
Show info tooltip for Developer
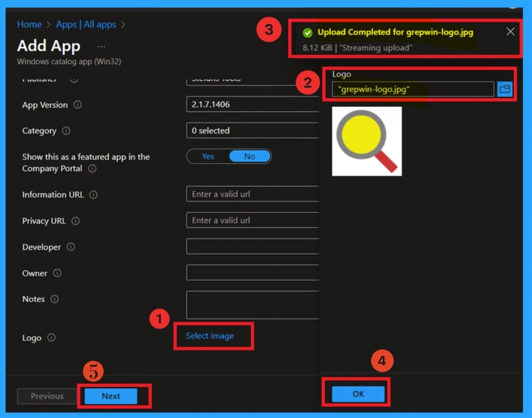tap(71, 247)
